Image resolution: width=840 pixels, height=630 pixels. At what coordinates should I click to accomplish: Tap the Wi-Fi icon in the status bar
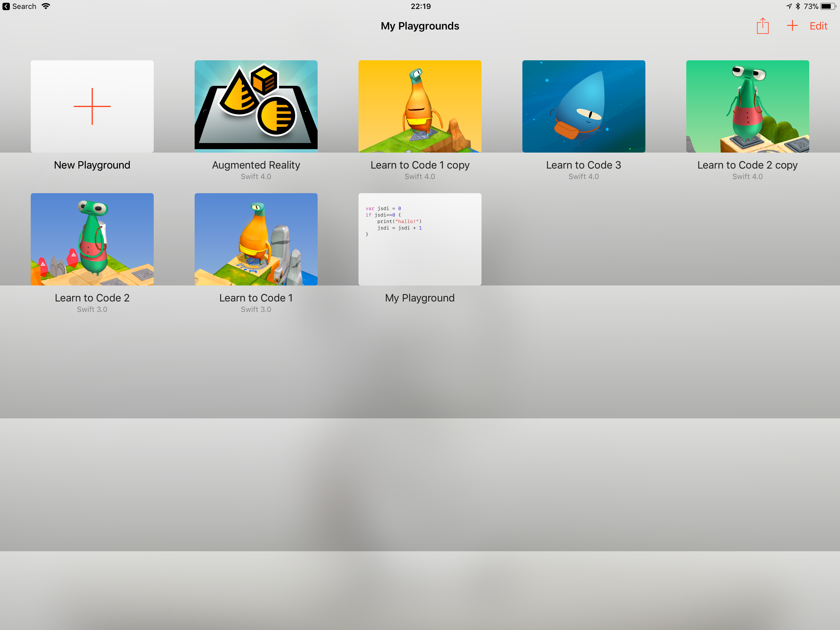pyautogui.click(x=46, y=6)
